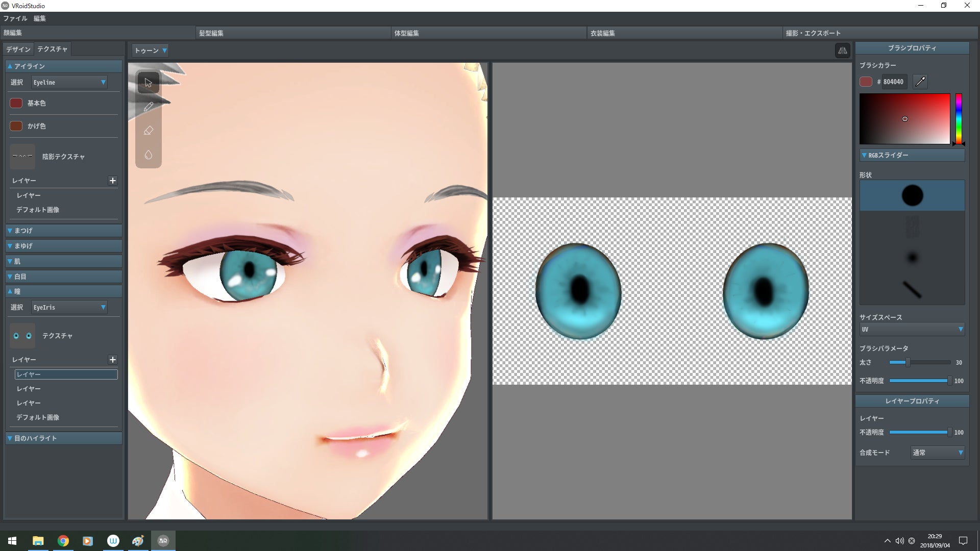Select the water drop fill tool
Screen dimensions: 980x551
coord(148,155)
